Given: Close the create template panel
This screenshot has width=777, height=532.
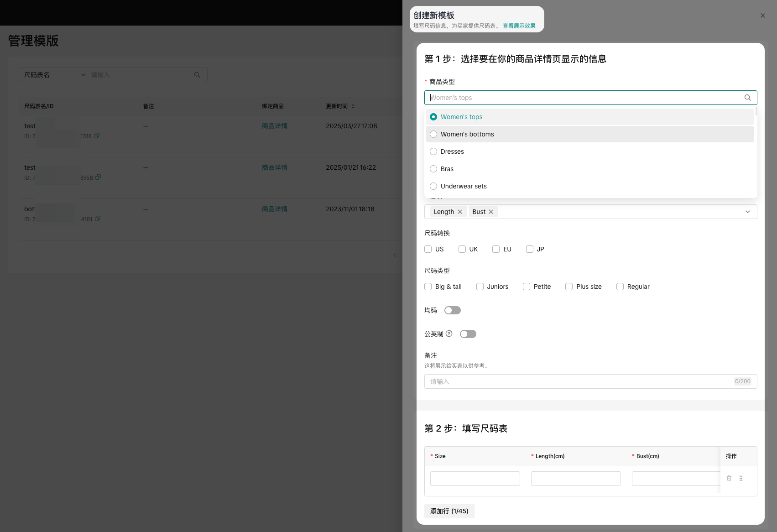Looking at the screenshot, I should [x=762, y=16].
